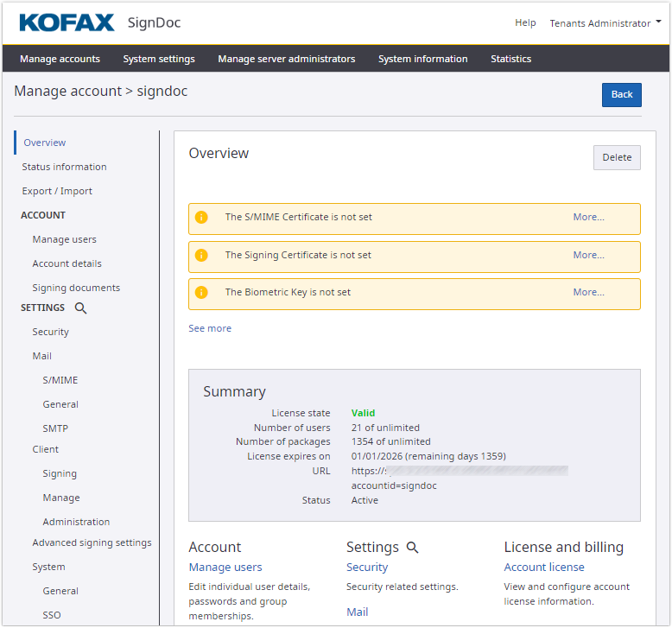The image size is (672, 628).
Task: Open More for S/MIME Certificate warning
Action: (588, 218)
